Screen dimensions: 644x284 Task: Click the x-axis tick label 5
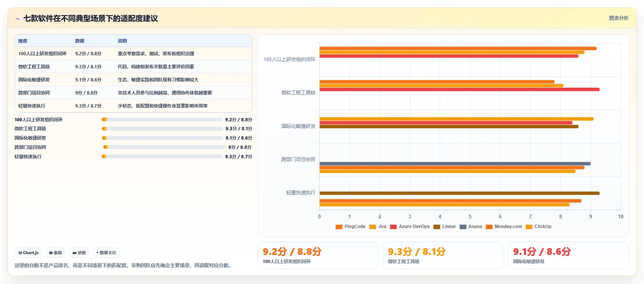[470, 216]
